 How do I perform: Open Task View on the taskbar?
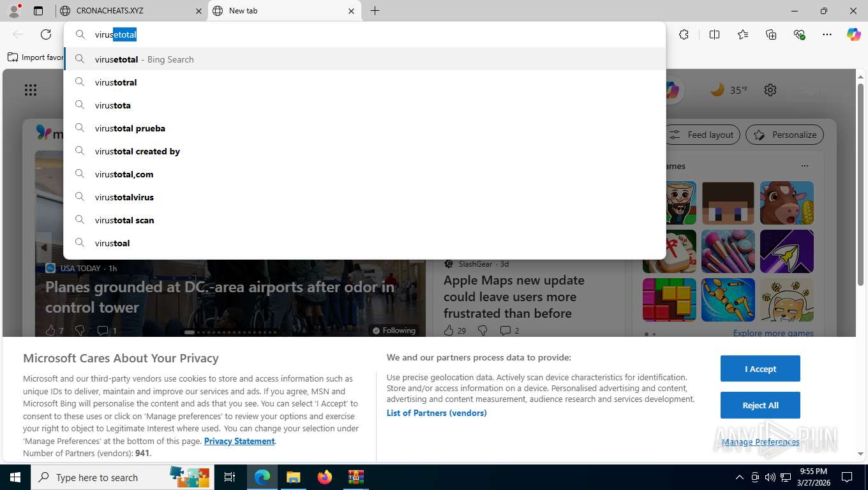click(230, 477)
